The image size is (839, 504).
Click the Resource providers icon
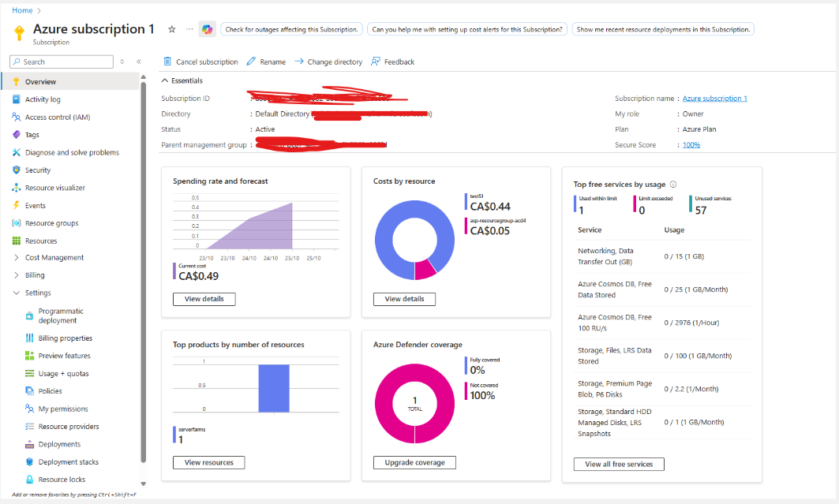coord(29,427)
